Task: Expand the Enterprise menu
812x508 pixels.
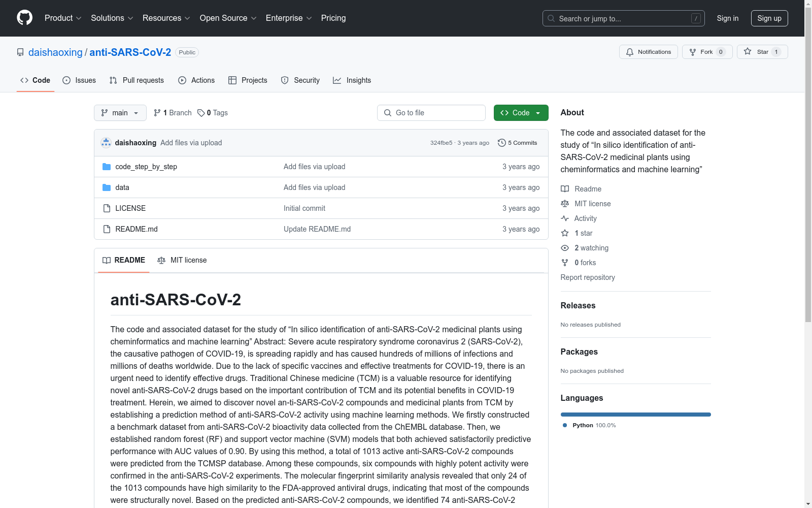Action: coord(289,18)
